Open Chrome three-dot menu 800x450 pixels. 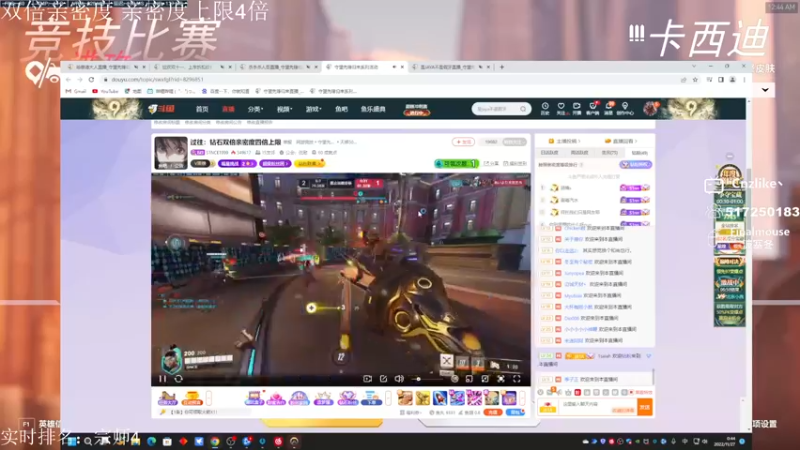[x=744, y=80]
